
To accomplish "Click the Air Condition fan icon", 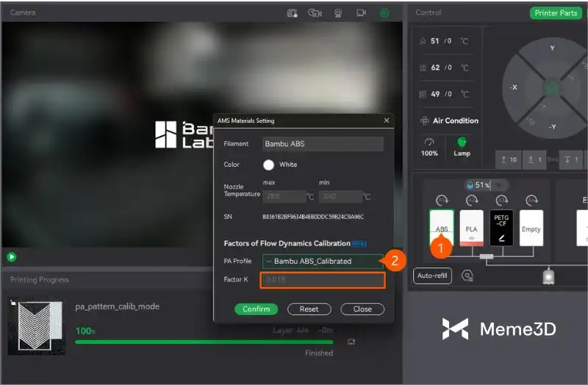I will [425, 120].
